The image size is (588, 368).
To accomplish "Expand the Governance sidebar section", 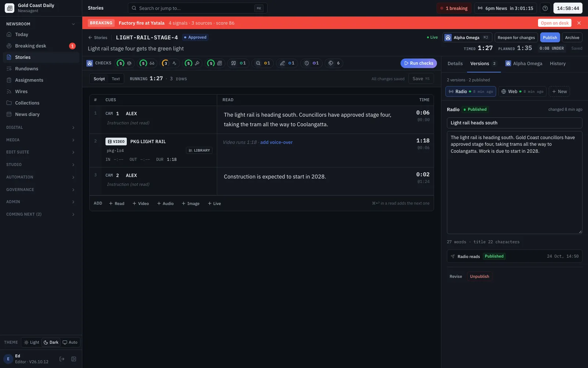I will coord(41,190).
